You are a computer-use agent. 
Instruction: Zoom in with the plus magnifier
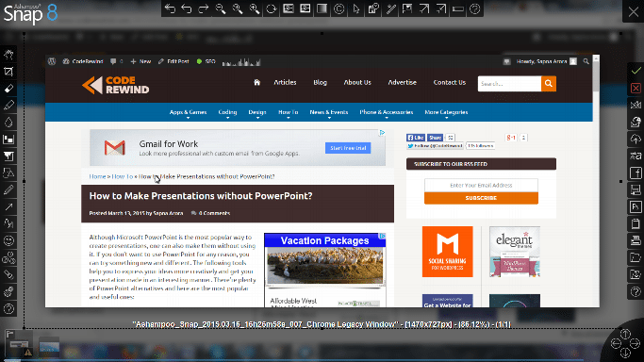click(x=255, y=8)
